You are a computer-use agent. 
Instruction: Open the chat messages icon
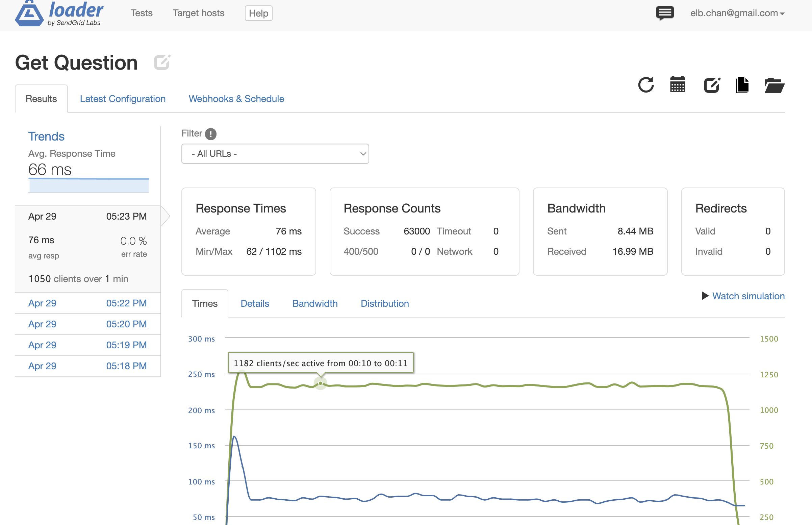click(x=664, y=13)
